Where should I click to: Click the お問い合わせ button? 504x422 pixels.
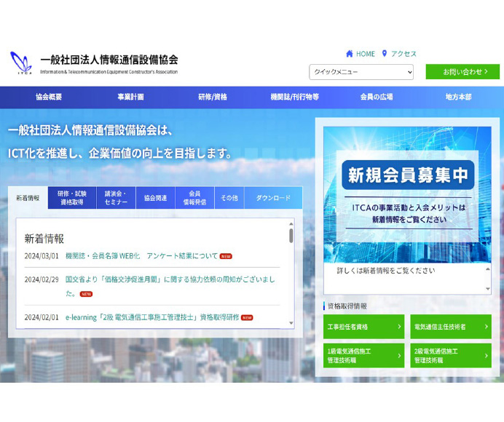[x=462, y=71]
